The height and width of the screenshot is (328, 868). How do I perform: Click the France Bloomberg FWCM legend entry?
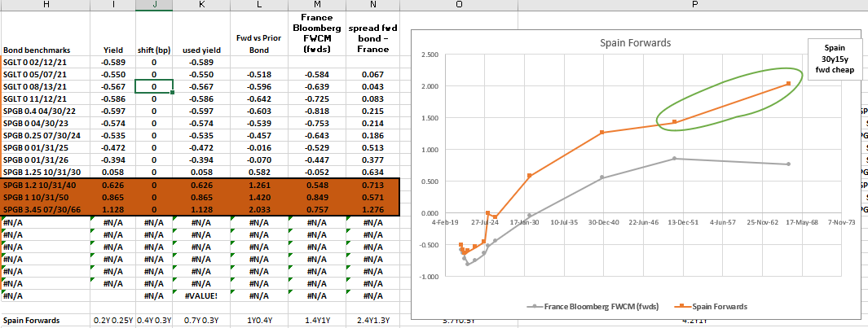594,306
